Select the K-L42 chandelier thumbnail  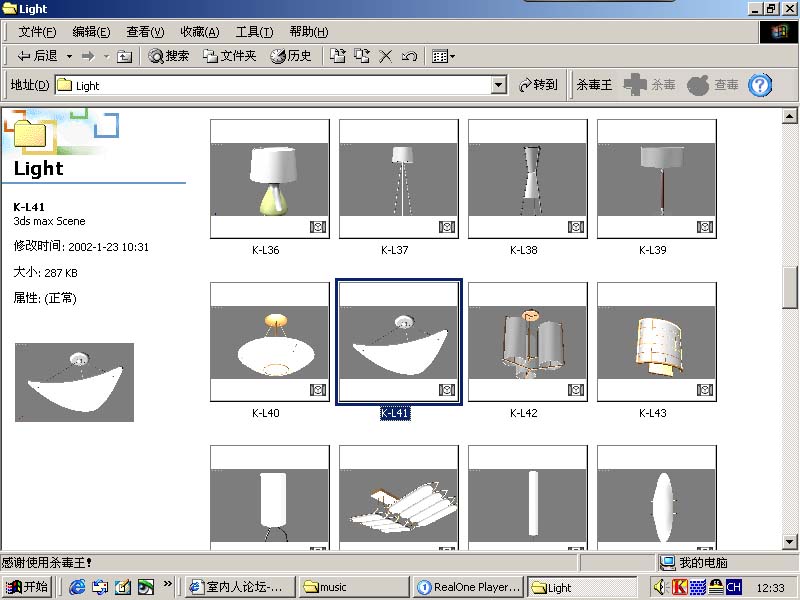click(x=527, y=342)
